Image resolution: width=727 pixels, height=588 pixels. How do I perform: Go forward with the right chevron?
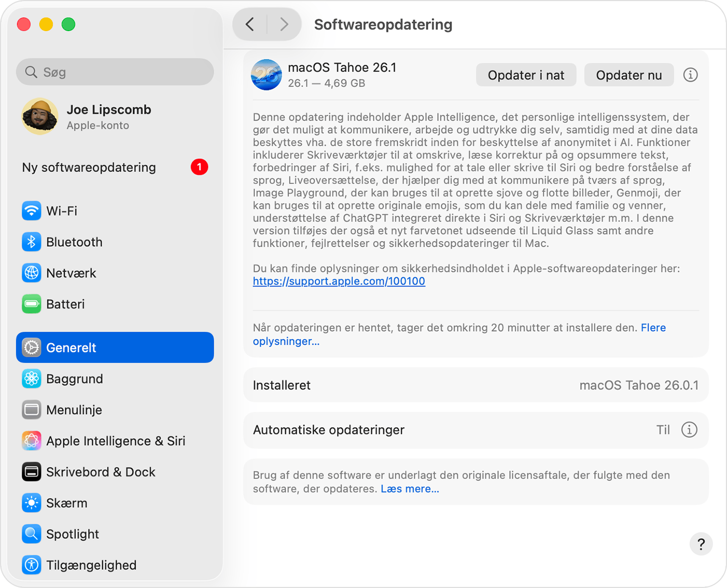[x=284, y=24]
